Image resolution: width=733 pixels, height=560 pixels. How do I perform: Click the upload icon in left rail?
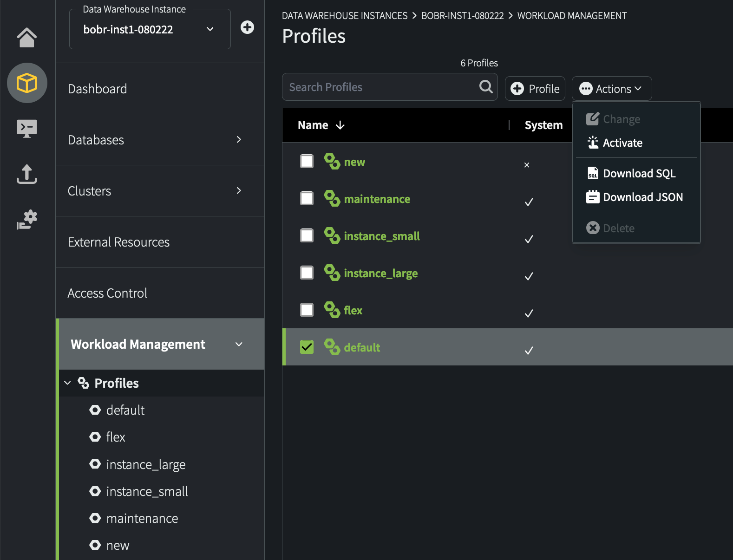tap(26, 174)
